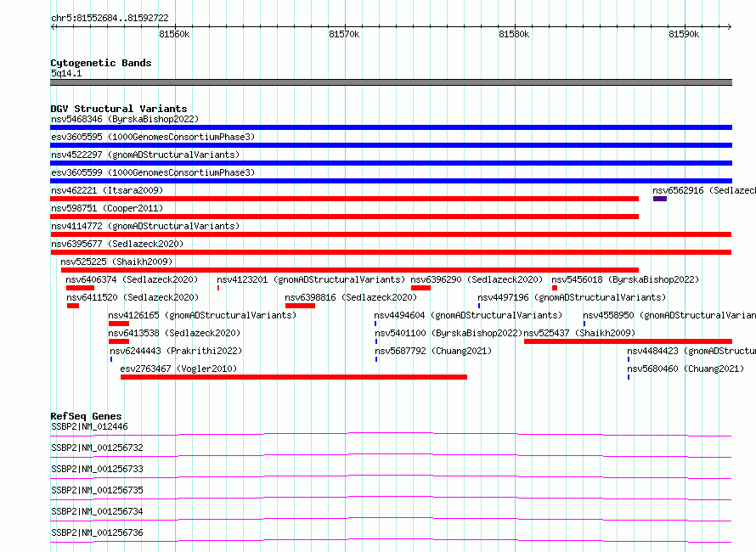Open the SSBP2|NM_001256734 transcript
Image resolution: width=756 pixels, height=552 pixels.
[98, 511]
